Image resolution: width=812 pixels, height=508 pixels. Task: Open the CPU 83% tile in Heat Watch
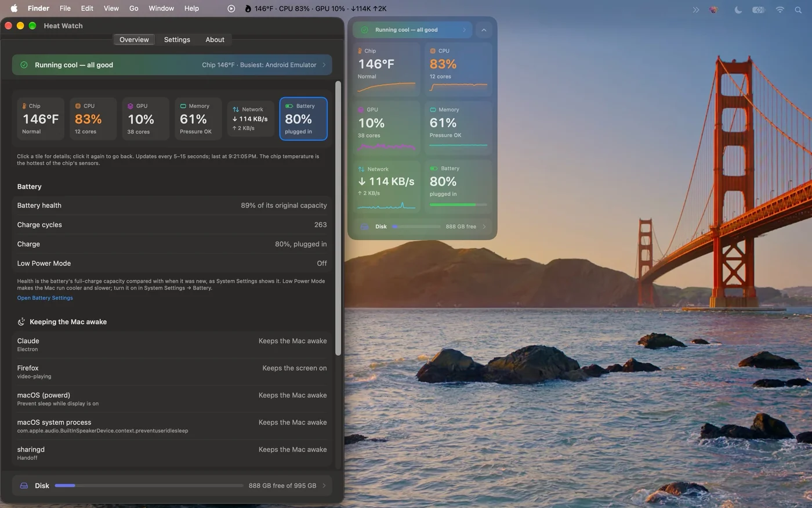[93, 118]
